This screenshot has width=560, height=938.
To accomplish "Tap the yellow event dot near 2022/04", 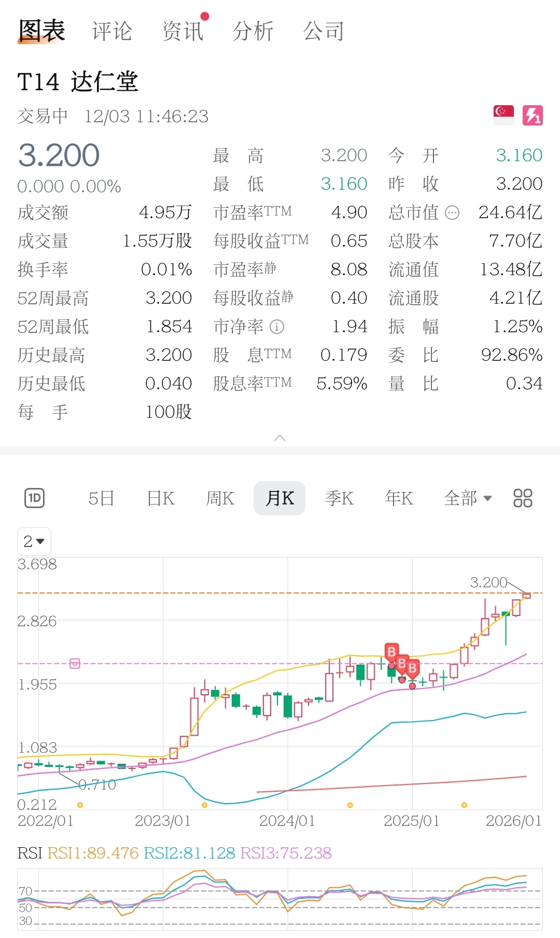I will 80,805.
